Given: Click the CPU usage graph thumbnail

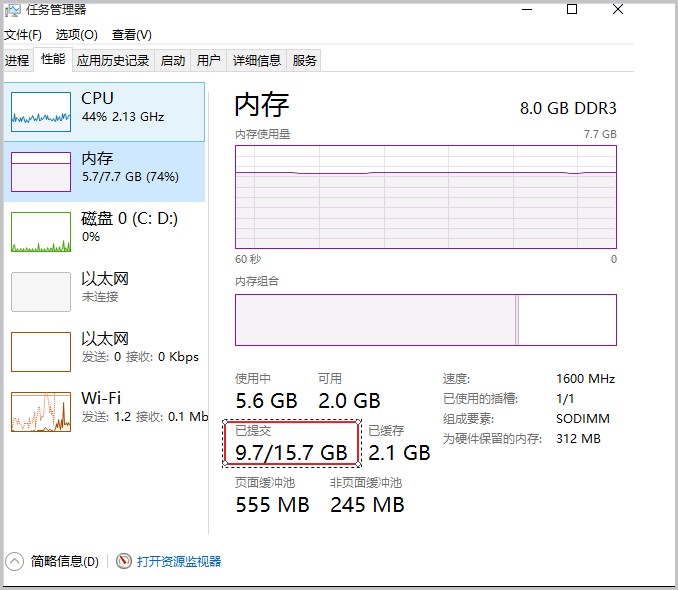Looking at the screenshot, I should pyautogui.click(x=41, y=112).
